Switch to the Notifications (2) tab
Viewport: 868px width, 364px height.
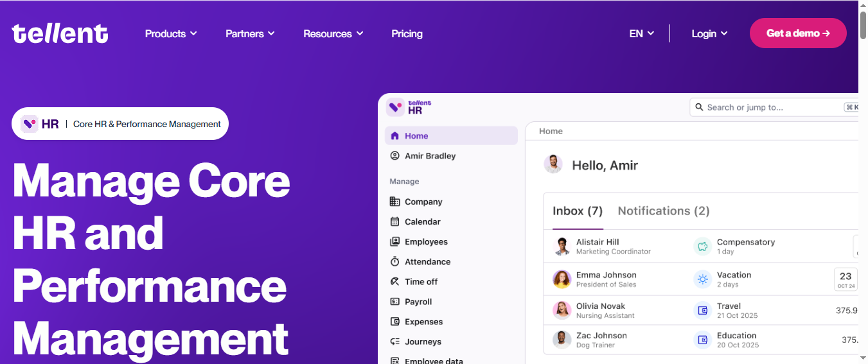tap(664, 211)
